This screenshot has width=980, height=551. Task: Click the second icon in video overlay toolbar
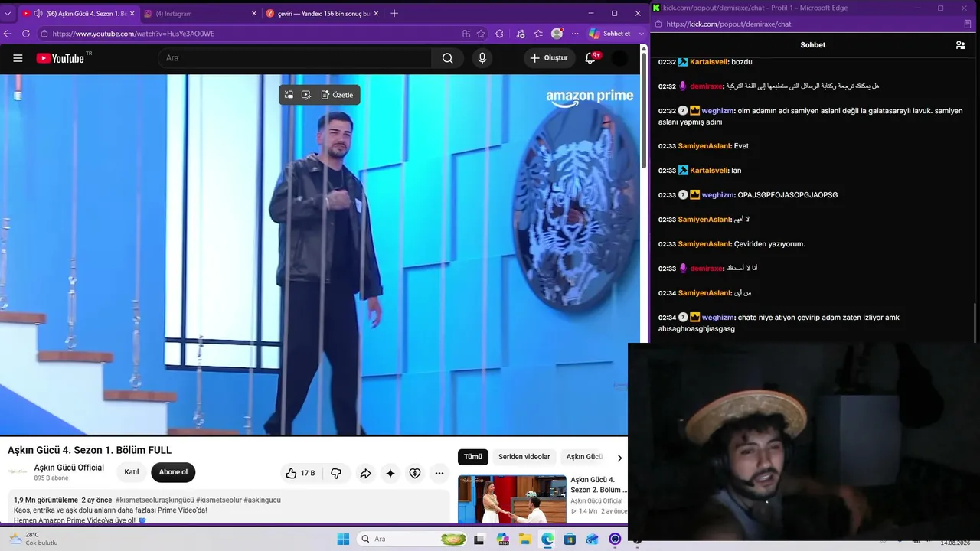coord(306,95)
